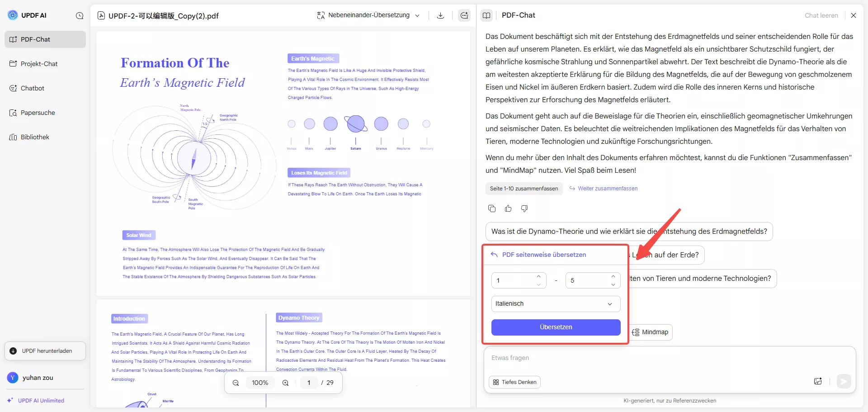868x412 pixels.
Task: Zoom in the PDF view
Action: pos(285,383)
